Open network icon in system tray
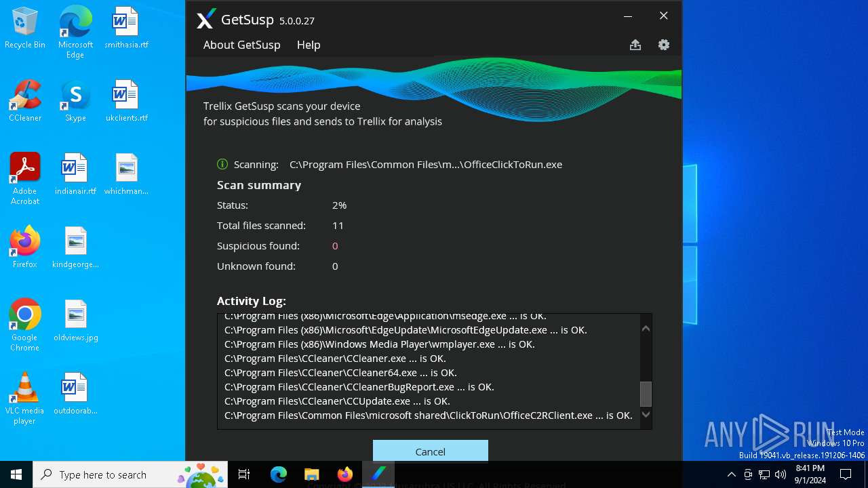 coord(764,474)
